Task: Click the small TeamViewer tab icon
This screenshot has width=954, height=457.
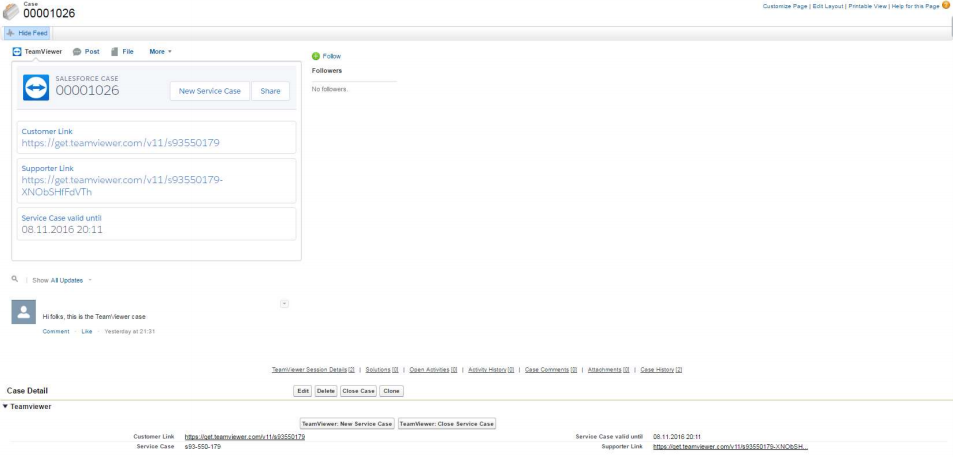Action: tap(16, 52)
